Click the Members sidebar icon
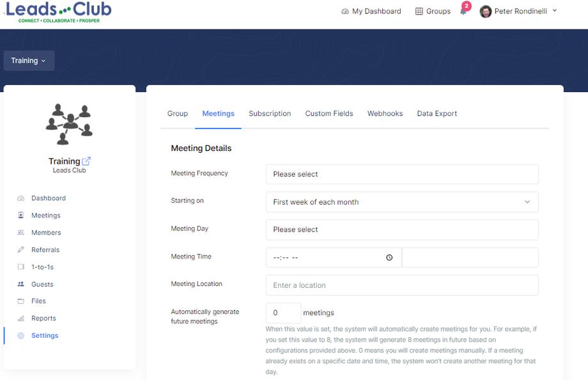The image size is (588, 380). 21,232
